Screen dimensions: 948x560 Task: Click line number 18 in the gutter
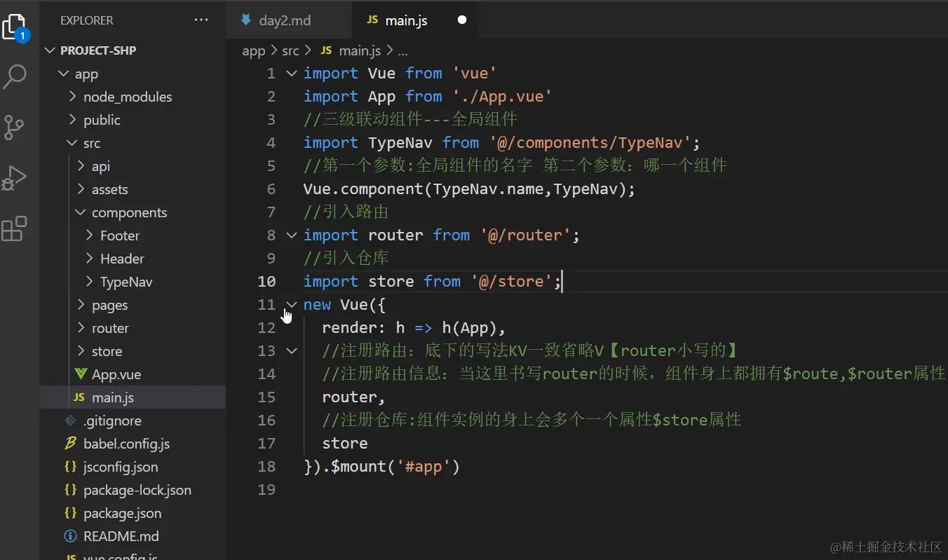click(x=266, y=466)
